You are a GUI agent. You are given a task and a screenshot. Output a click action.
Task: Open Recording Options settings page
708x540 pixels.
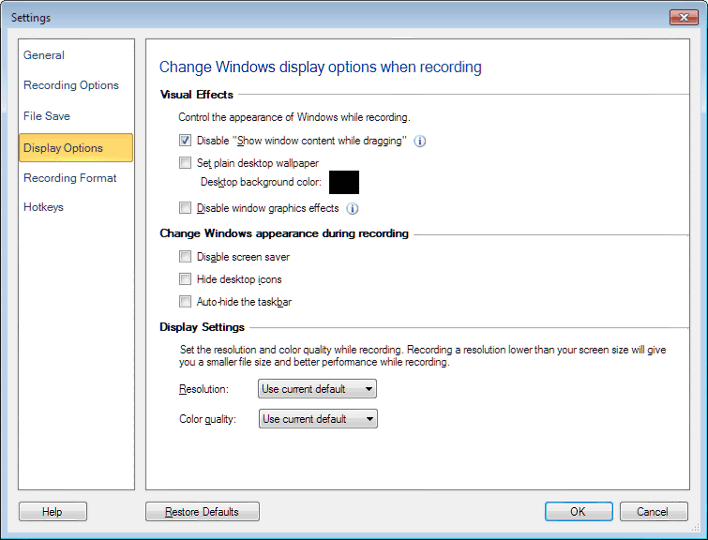pyautogui.click(x=71, y=85)
